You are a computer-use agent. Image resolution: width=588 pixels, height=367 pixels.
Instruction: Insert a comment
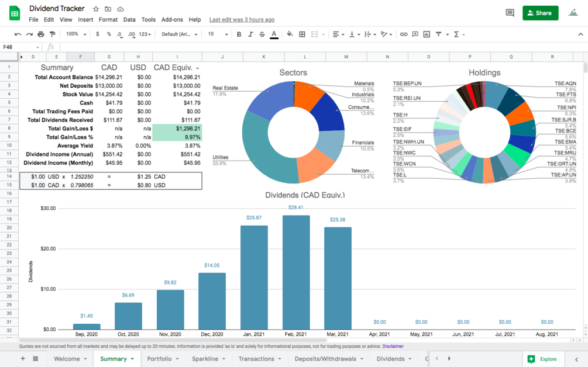(x=415, y=34)
